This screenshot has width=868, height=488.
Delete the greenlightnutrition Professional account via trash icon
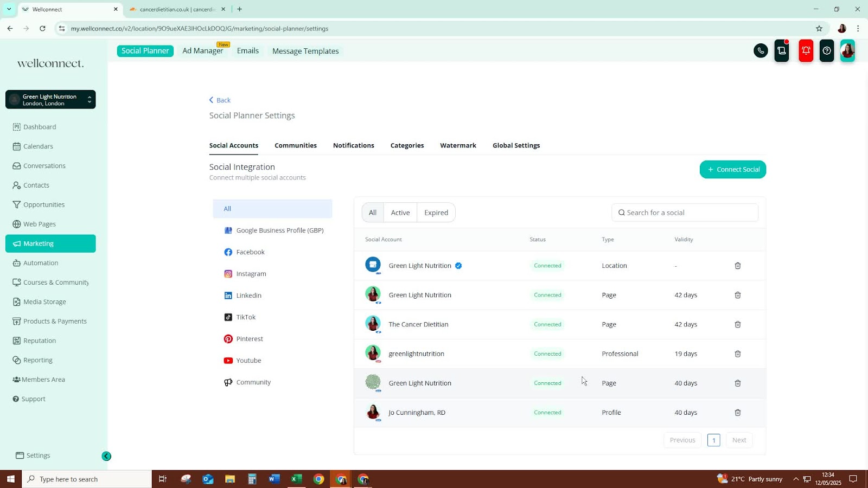click(737, 354)
